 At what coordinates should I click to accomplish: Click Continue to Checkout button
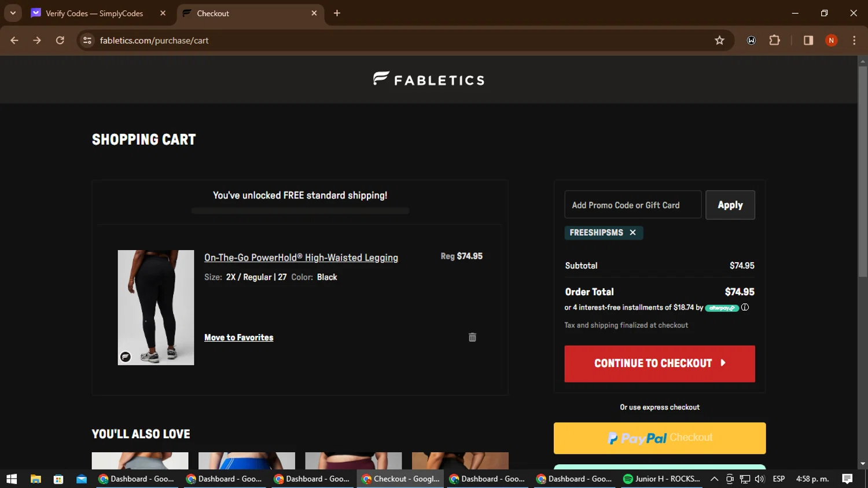pyautogui.click(x=660, y=364)
